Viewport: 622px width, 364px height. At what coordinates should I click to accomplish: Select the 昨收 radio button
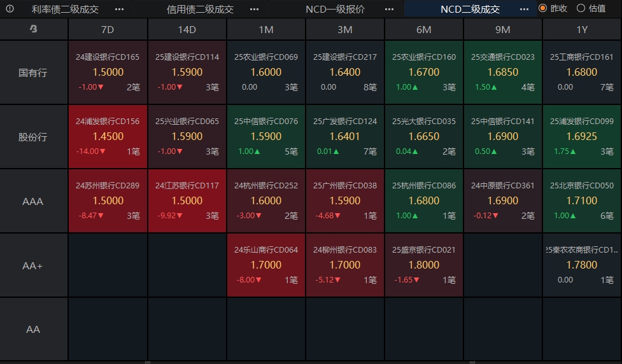(542, 8)
